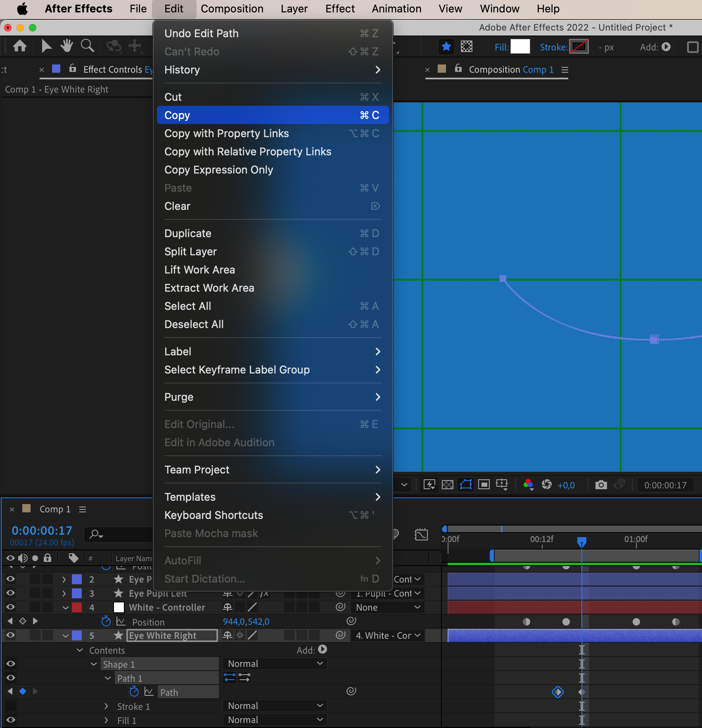Click the current time 0:00:00:17 display
The width and height of the screenshot is (702, 728).
point(42,531)
